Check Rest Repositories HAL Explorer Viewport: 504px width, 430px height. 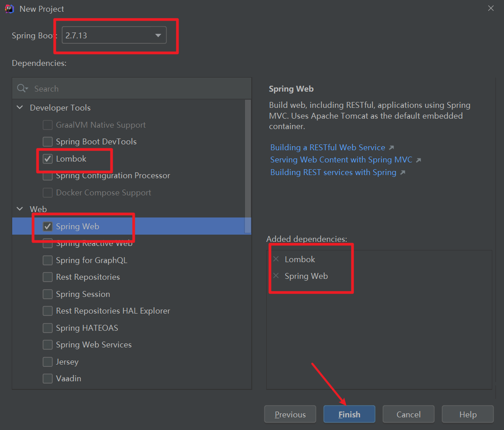point(47,311)
